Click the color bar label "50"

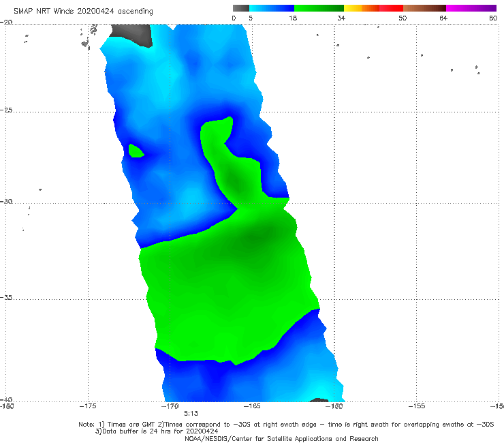point(403,18)
